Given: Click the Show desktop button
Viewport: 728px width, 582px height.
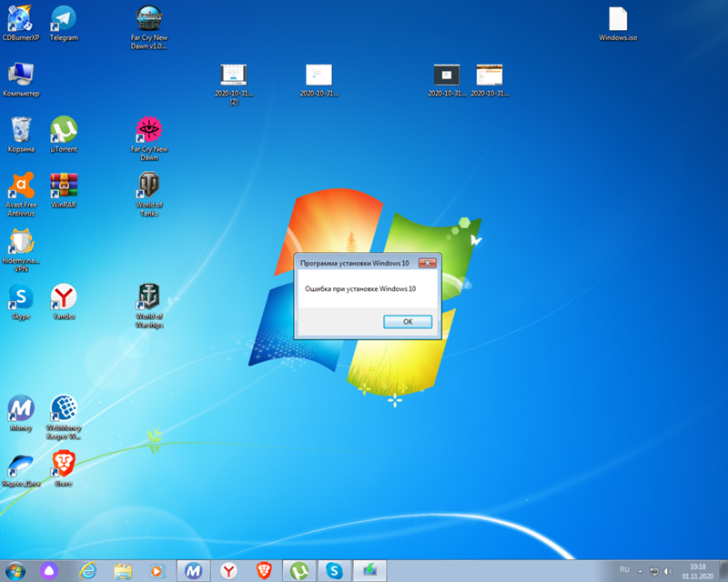Looking at the screenshot, I should [x=723, y=571].
